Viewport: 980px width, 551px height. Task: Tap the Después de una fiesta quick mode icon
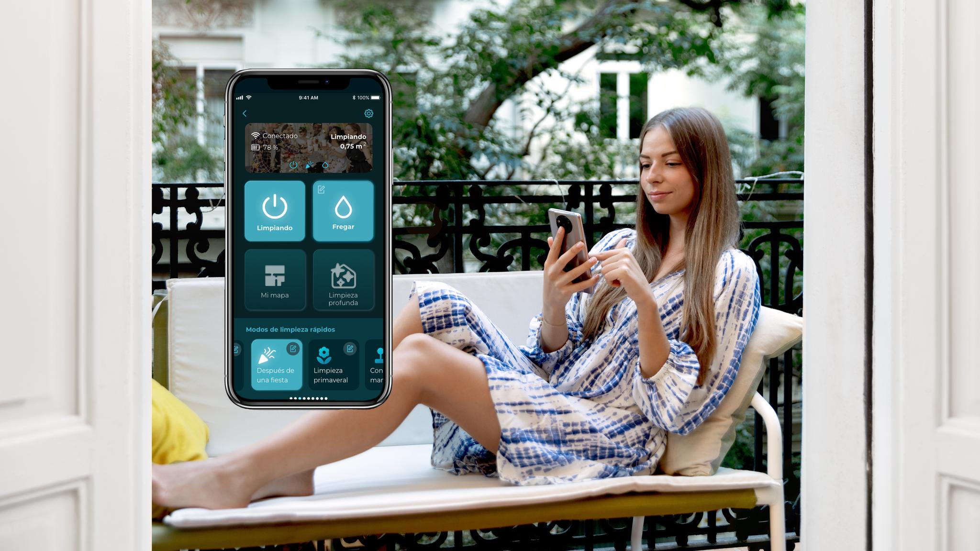tap(272, 364)
